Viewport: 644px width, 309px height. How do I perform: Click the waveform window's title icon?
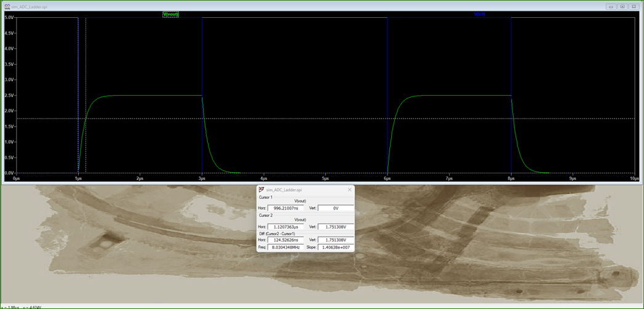pos(7,7)
